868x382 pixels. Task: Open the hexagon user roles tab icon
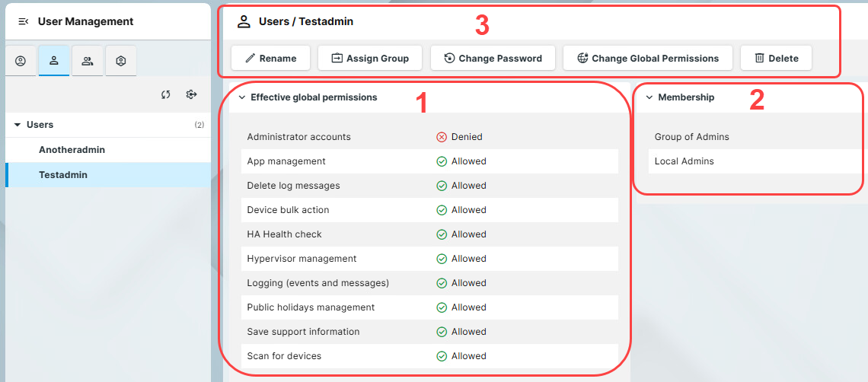tap(121, 62)
